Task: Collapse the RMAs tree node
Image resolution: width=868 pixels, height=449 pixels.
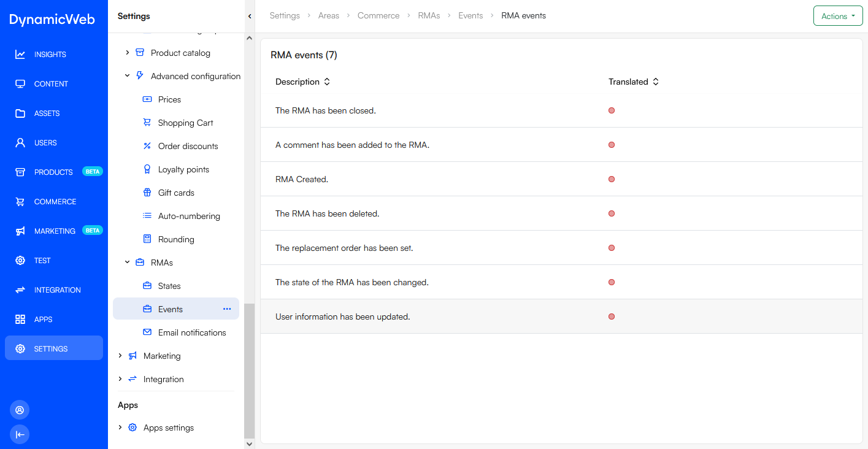Action: click(x=128, y=263)
